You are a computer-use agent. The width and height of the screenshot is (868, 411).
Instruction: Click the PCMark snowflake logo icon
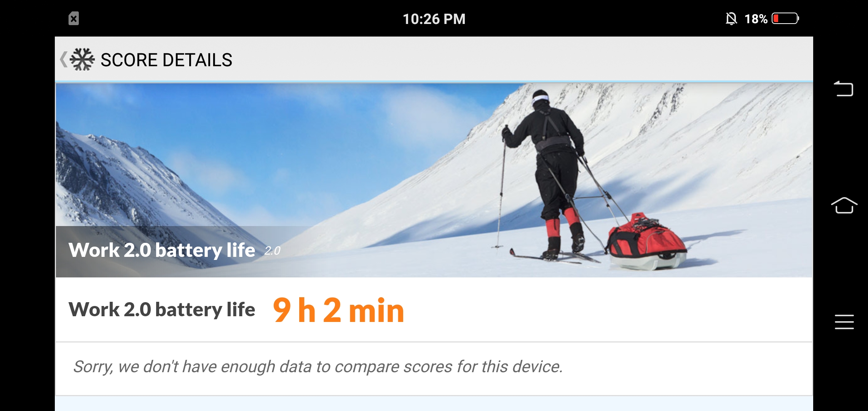click(x=82, y=59)
